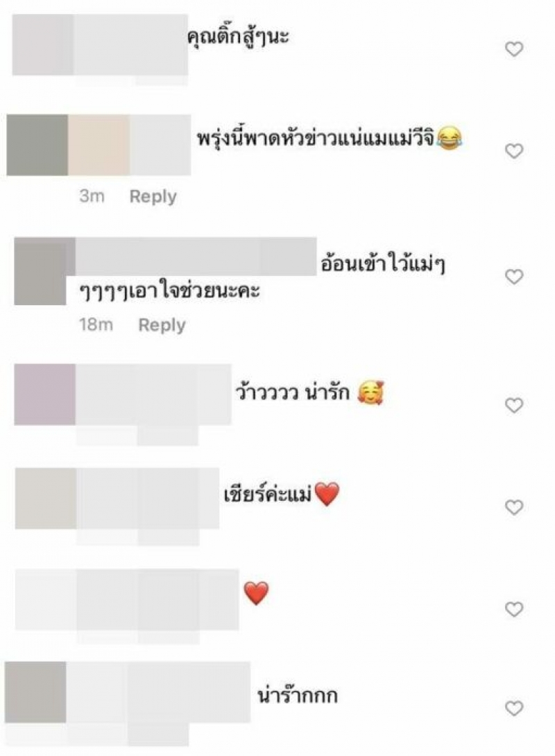Reply to the comment posted 18m ago

coord(162,325)
